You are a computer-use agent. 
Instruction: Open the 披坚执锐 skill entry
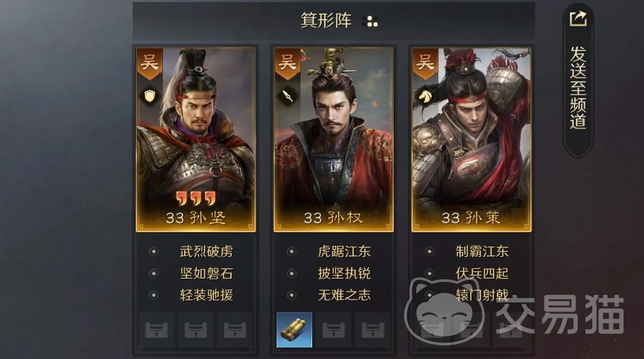point(344,273)
